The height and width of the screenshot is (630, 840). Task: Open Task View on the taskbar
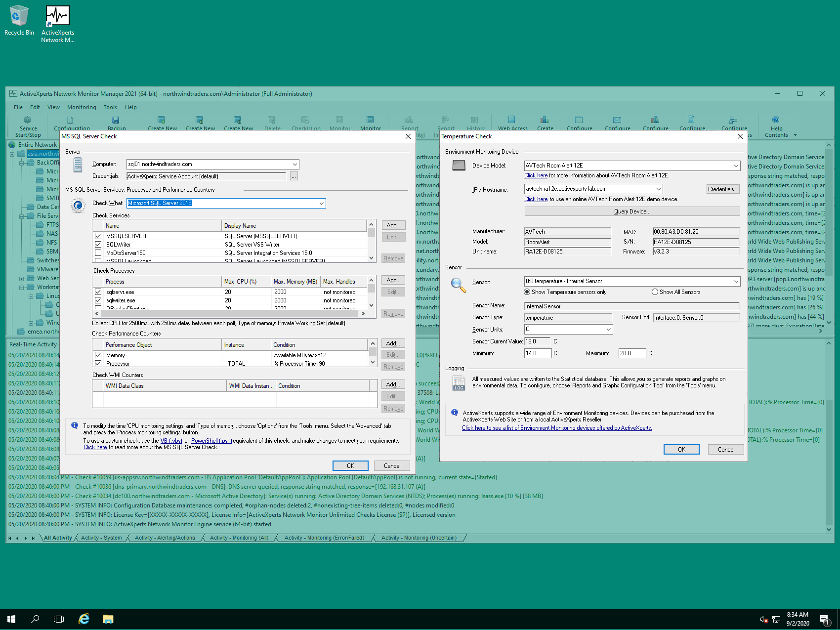(59, 619)
